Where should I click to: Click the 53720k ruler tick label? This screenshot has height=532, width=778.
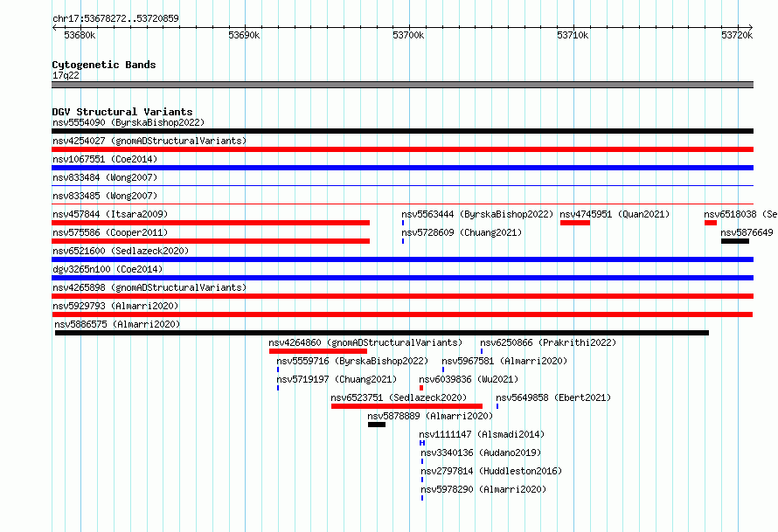(x=737, y=35)
